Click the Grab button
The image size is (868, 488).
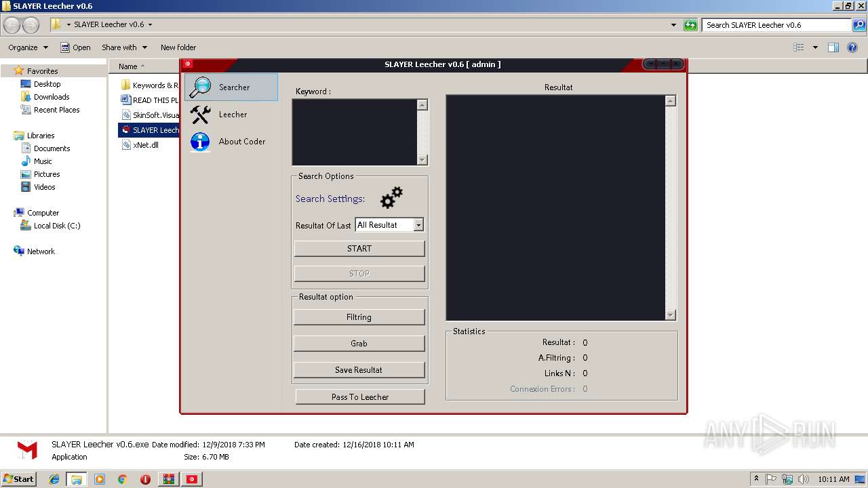[359, 344]
